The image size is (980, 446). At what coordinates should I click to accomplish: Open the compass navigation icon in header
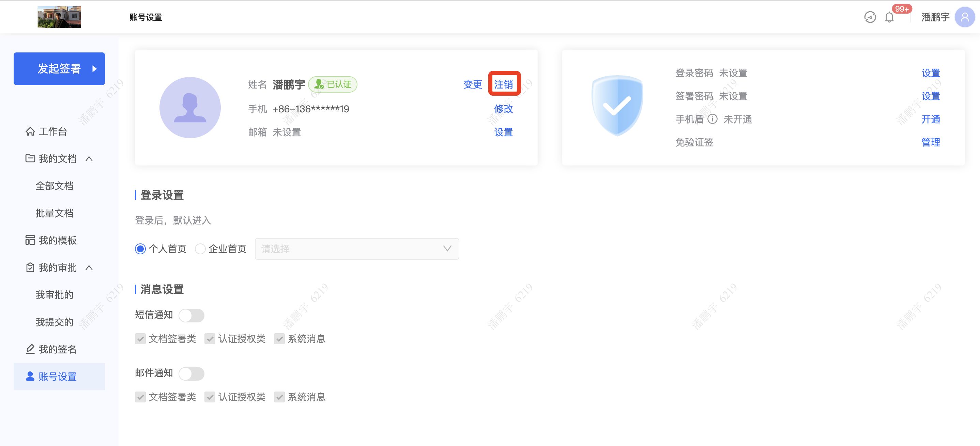pyautogui.click(x=870, y=17)
